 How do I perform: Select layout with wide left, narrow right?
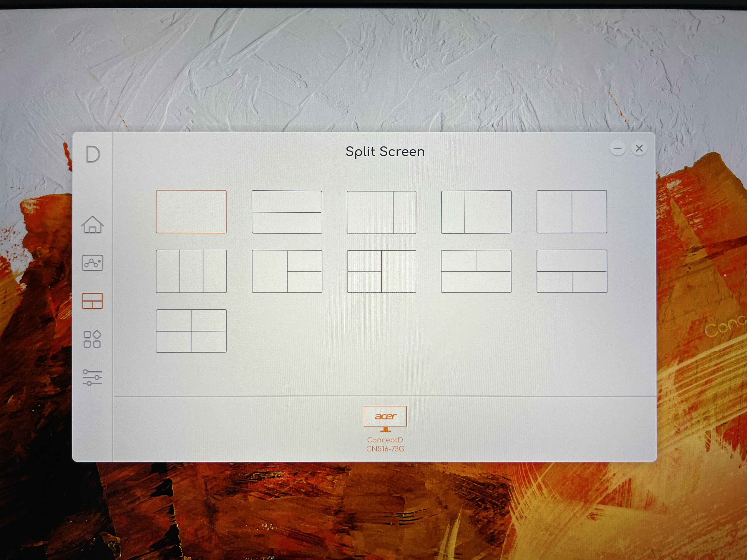[x=381, y=212]
